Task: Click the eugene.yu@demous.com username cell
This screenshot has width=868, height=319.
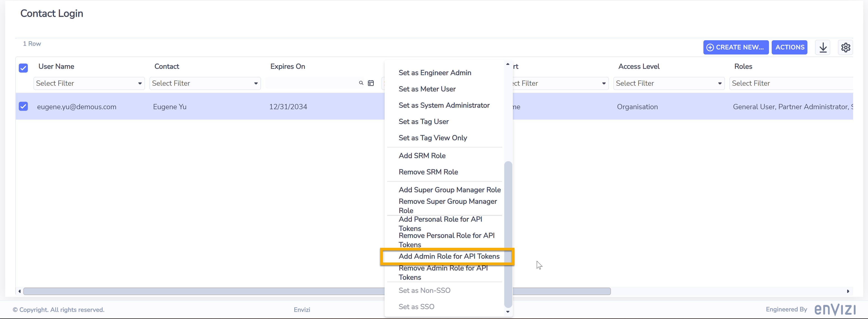Action: (x=76, y=107)
